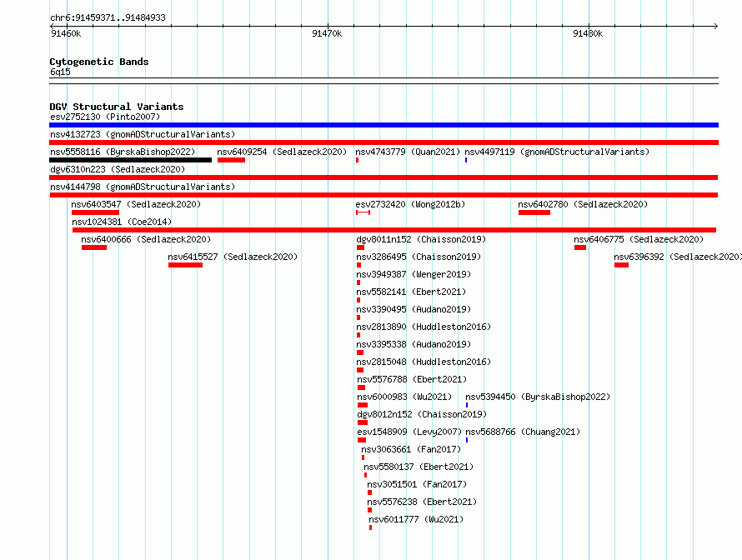Open nsv5576788 (Ebert2021) variant
This screenshot has width=742, height=560.
(412, 379)
